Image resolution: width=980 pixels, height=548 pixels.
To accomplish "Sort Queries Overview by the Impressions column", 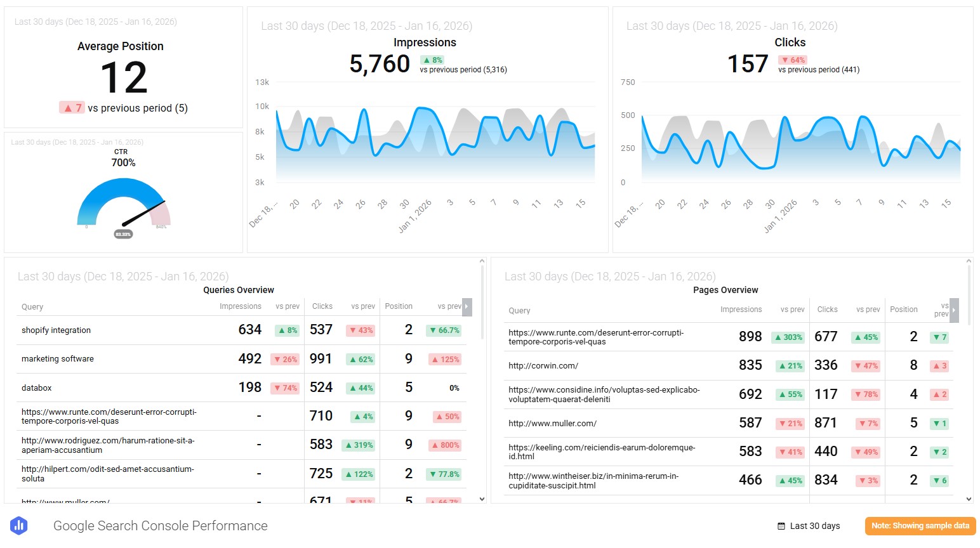I will [x=241, y=306].
